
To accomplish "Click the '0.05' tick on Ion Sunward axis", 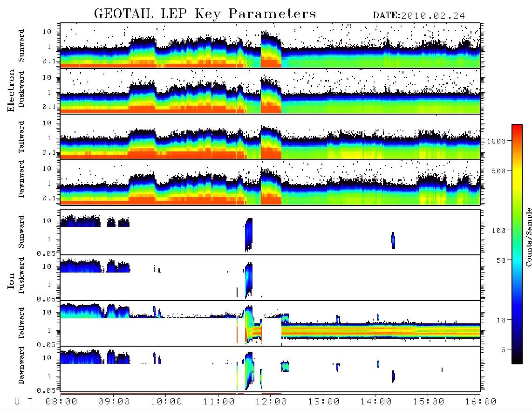I will [46, 253].
